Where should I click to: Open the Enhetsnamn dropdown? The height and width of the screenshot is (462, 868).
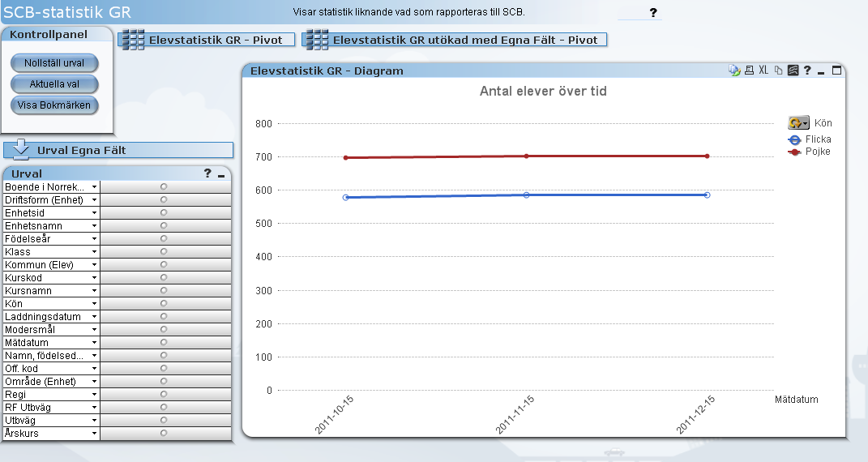tap(94, 226)
